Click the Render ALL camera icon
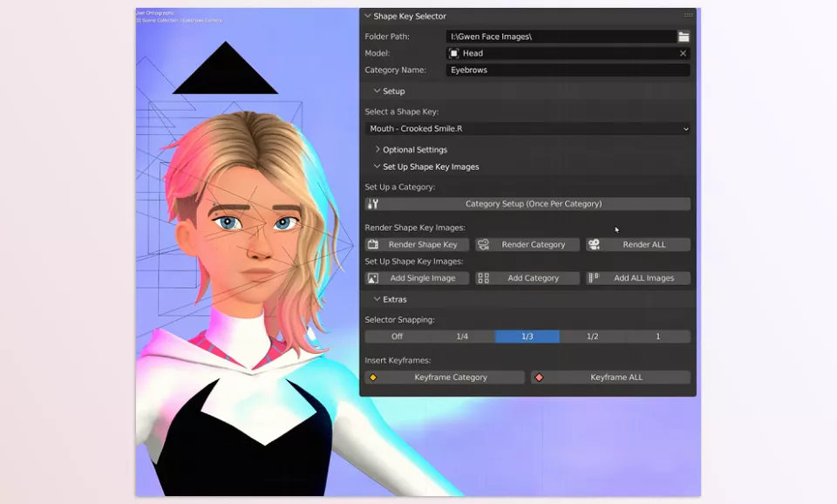Screen dimensions: 837x504 pyautogui.click(x=594, y=244)
